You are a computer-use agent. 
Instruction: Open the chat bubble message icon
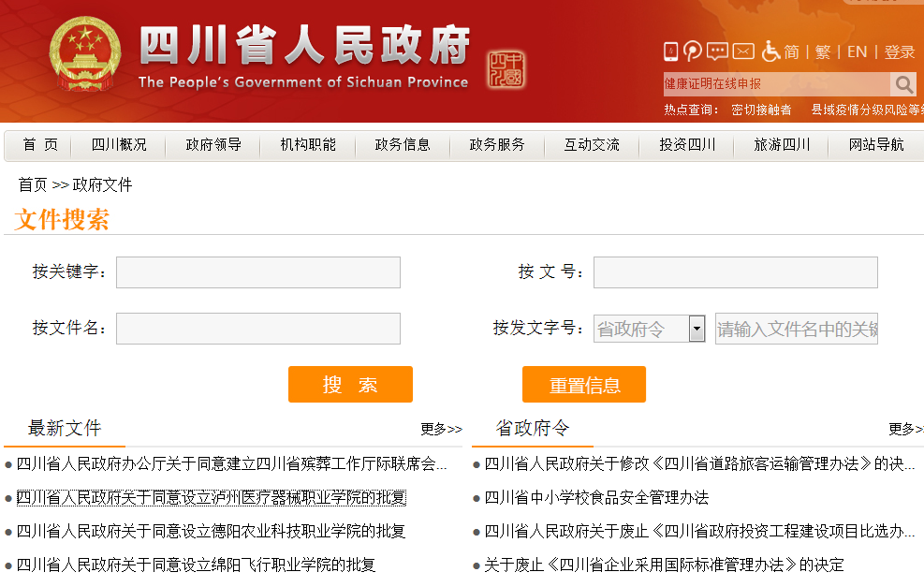pyautogui.click(x=717, y=51)
